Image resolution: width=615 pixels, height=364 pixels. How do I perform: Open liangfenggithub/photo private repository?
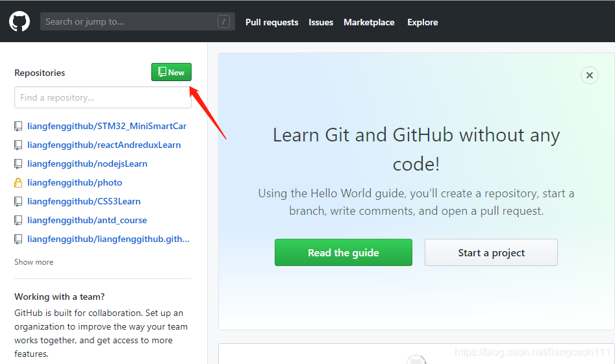pyautogui.click(x=75, y=182)
